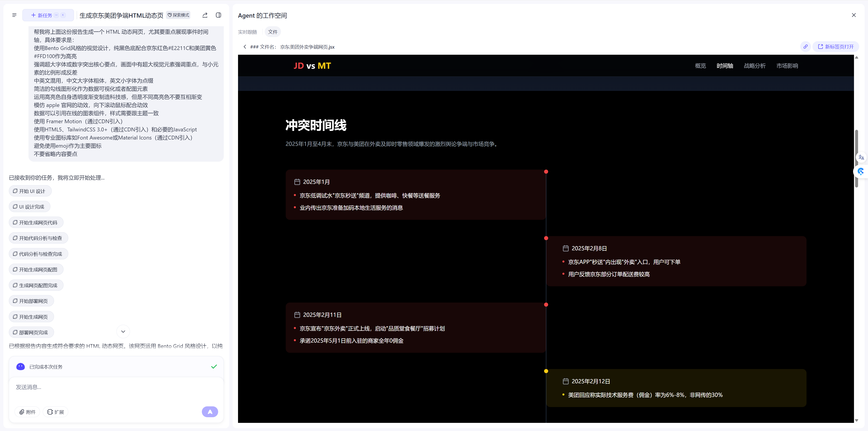This screenshot has width=868, height=431.
Task: Toggle the side panel layout icon
Action: [x=218, y=15]
